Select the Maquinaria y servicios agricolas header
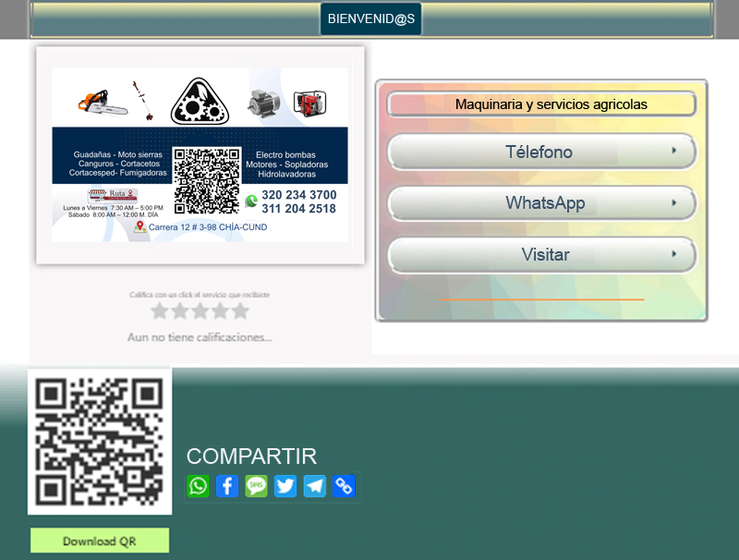The width and height of the screenshot is (739, 560). point(541,104)
